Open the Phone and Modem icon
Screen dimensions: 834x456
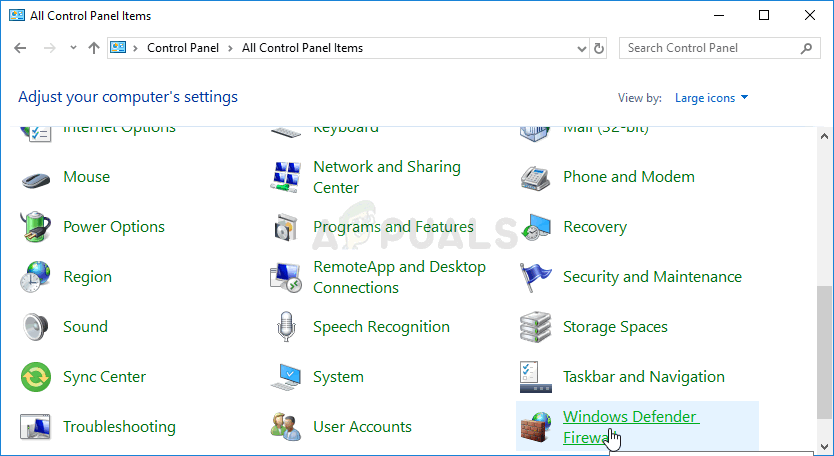(536, 178)
